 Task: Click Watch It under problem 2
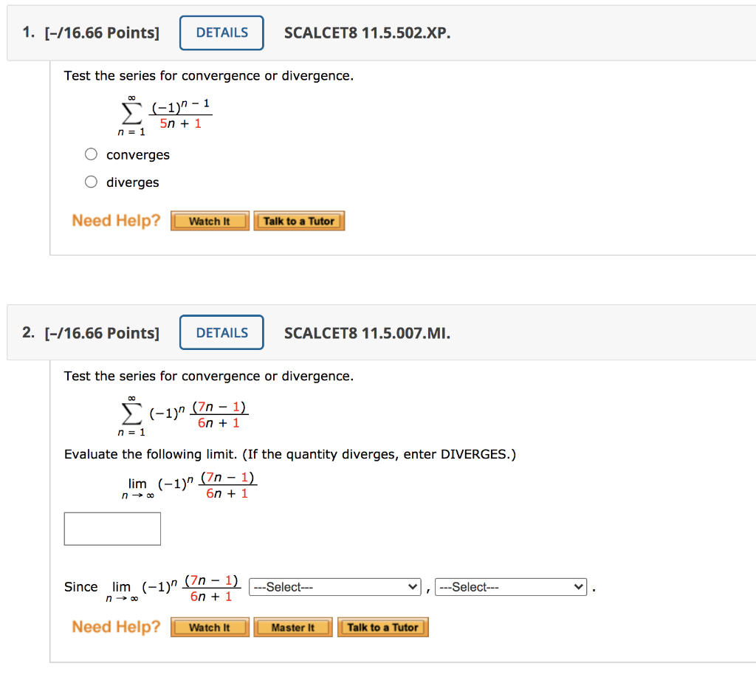point(210,627)
